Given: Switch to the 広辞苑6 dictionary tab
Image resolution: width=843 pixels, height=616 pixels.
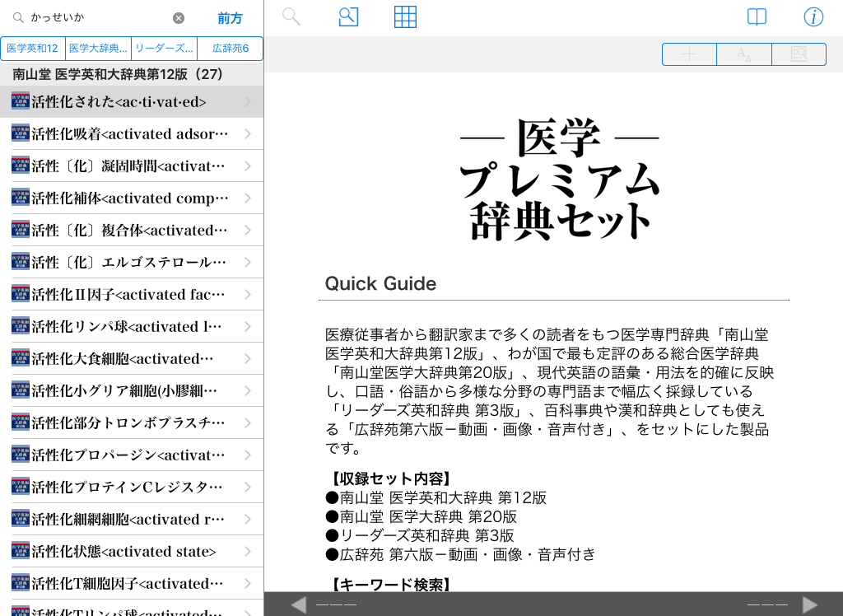Looking at the screenshot, I should pos(231,49).
